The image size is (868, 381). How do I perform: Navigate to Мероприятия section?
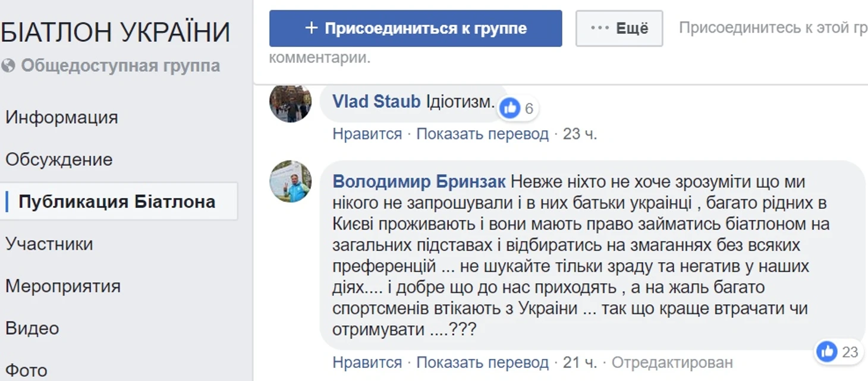pos(63,286)
